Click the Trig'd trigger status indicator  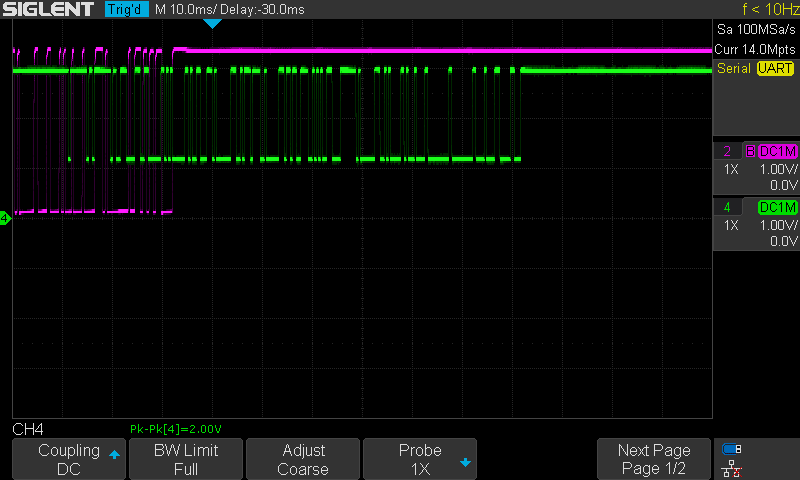[x=126, y=9]
